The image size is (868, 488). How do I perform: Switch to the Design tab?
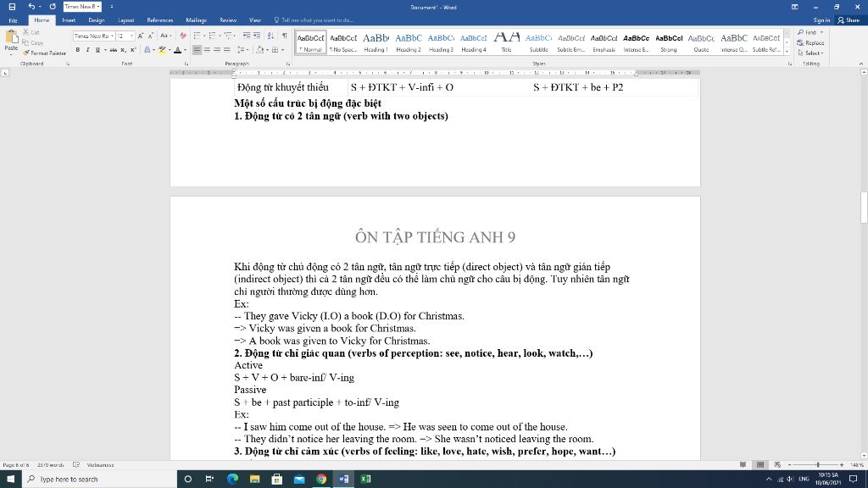pyautogui.click(x=97, y=20)
